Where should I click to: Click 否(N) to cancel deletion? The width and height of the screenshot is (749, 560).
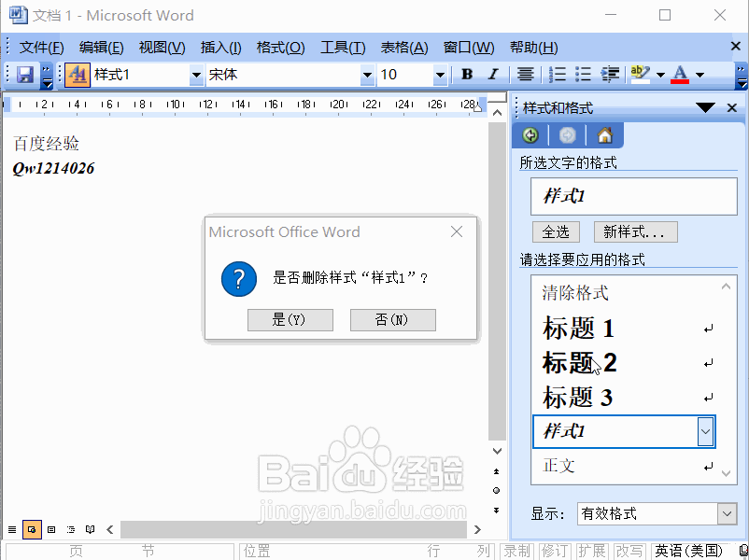pos(392,320)
